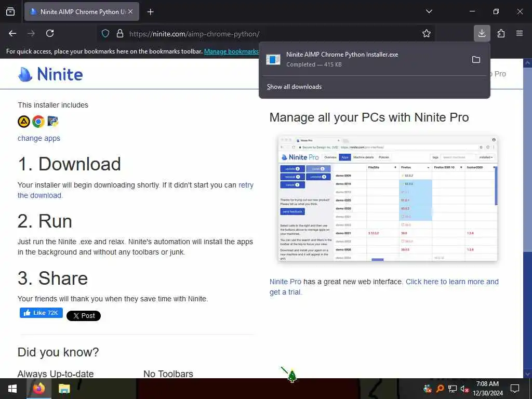Click the Manage bookmarks link
The height and width of the screenshot is (399, 532).
pyautogui.click(x=231, y=51)
